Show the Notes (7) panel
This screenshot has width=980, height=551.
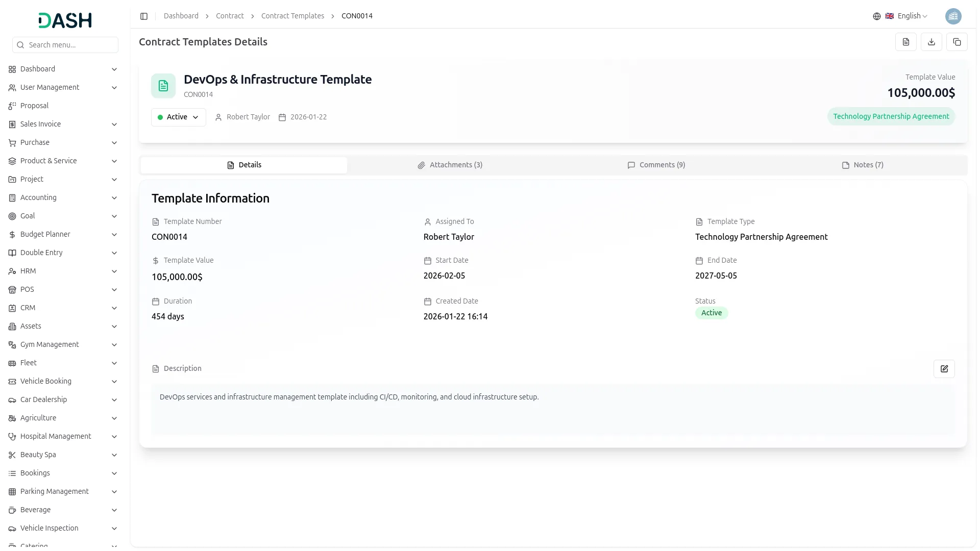click(x=863, y=165)
